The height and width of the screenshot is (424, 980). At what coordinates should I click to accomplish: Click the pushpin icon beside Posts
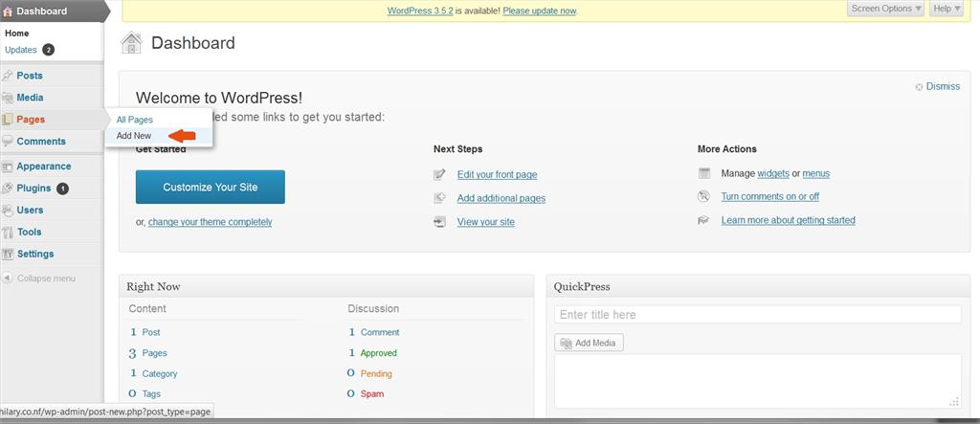[x=8, y=76]
